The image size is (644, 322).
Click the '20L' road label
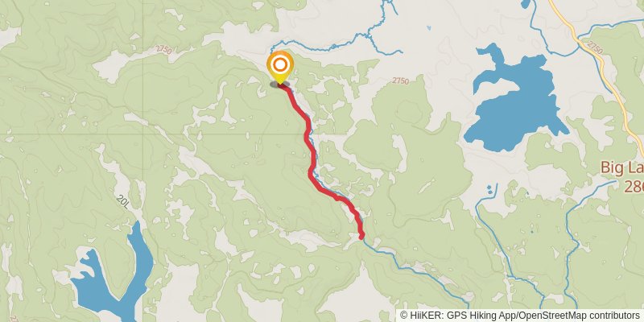click(x=122, y=200)
